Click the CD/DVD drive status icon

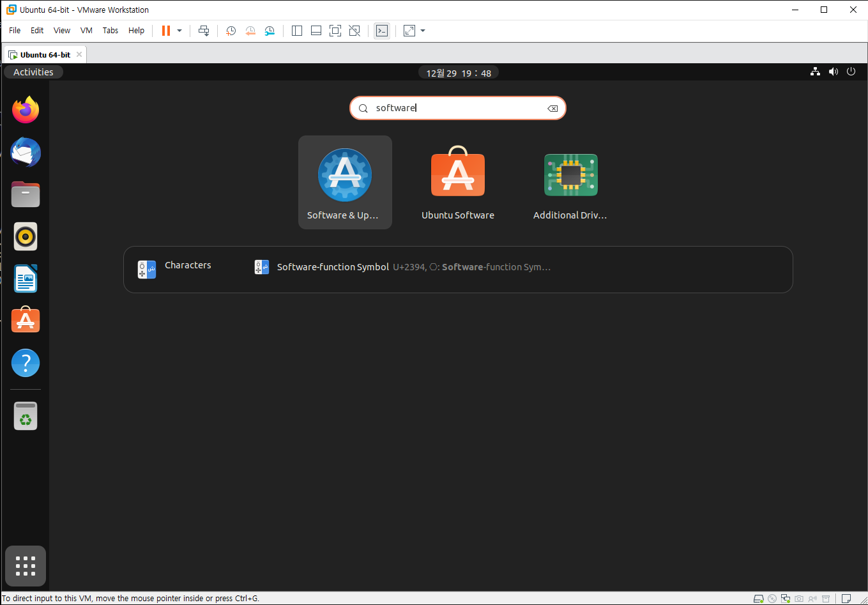click(772, 599)
